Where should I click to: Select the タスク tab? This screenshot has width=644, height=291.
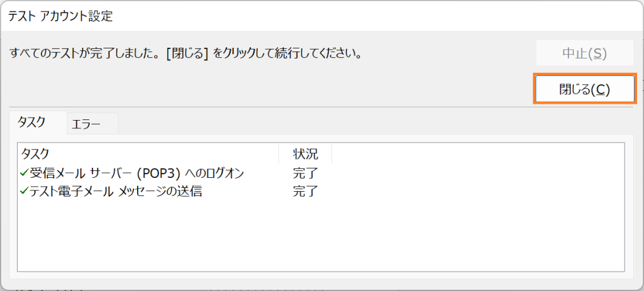(x=38, y=123)
